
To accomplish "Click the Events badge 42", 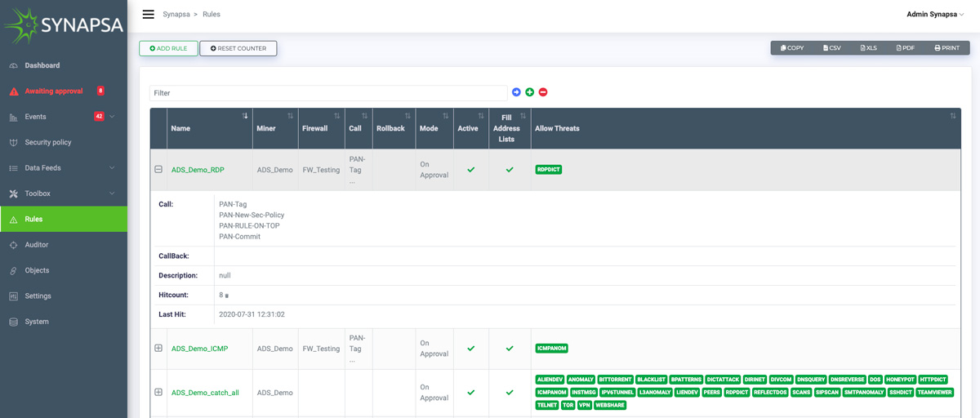I will (x=99, y=116).
